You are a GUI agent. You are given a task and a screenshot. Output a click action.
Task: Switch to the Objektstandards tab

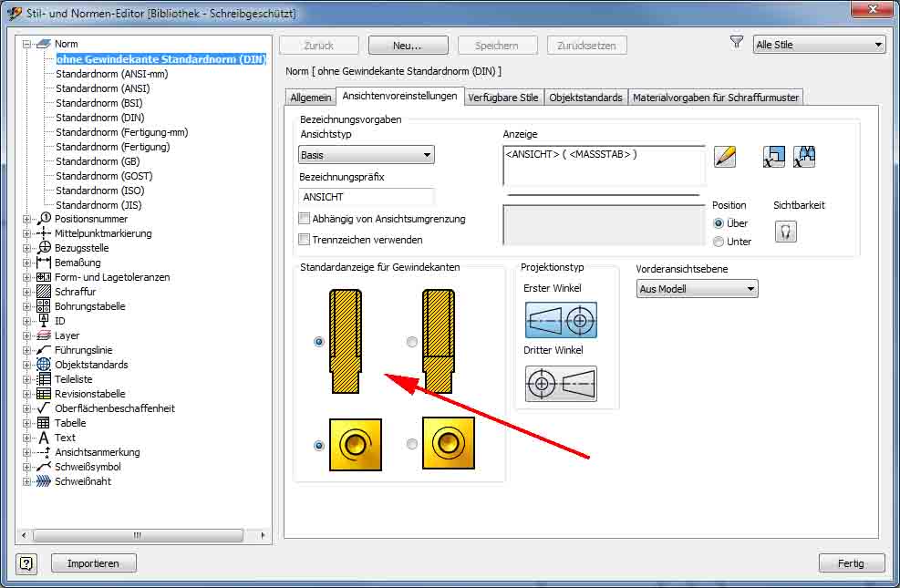[x=585, y=98]
